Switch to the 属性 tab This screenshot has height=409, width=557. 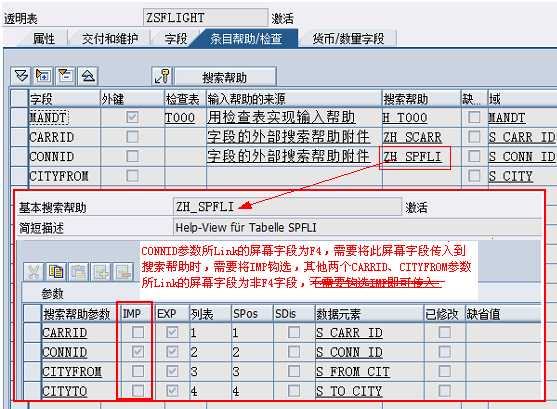tap(44, 38)
